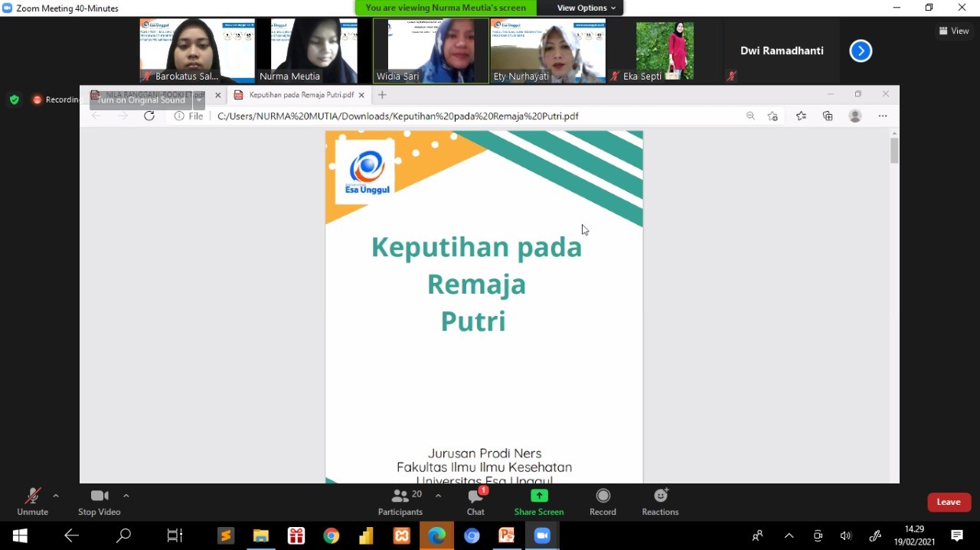
Task: View meeting encryption info shield
Action: point(14,99)
